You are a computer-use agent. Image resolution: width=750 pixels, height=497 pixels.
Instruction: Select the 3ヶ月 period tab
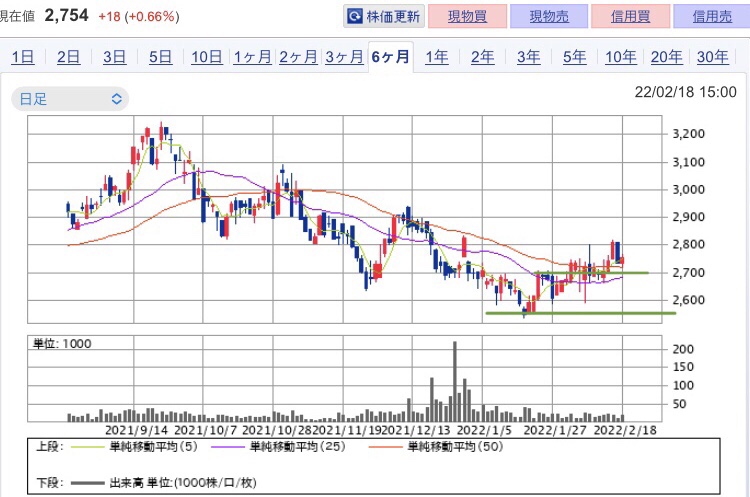(x=344, y=57)
